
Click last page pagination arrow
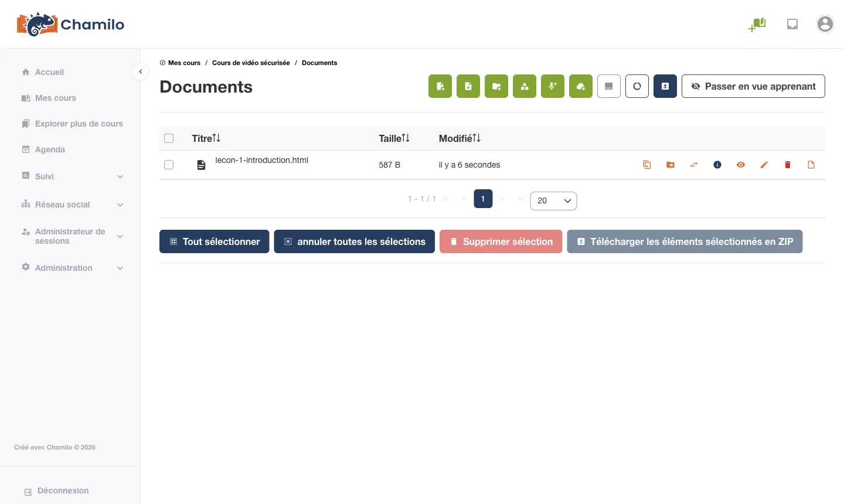(520, 199)
